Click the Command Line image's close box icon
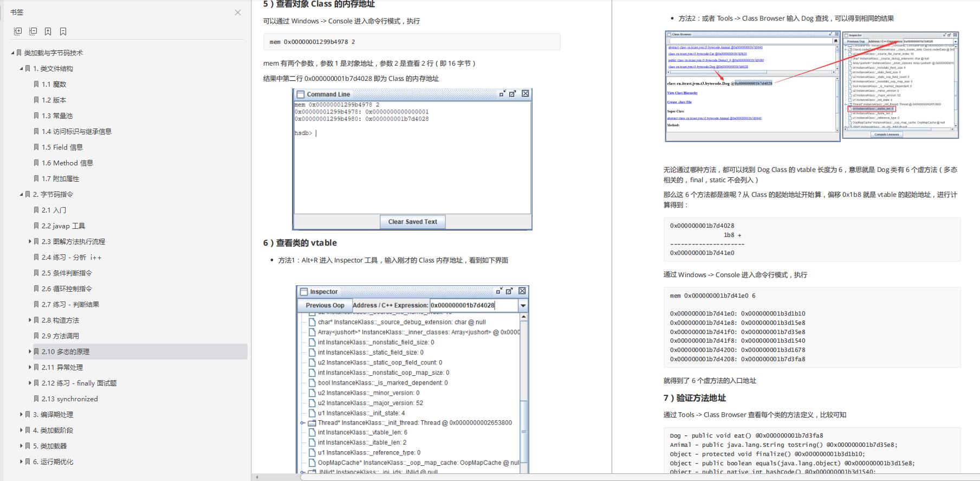980x481 pixels. click(x=525, y=94)
